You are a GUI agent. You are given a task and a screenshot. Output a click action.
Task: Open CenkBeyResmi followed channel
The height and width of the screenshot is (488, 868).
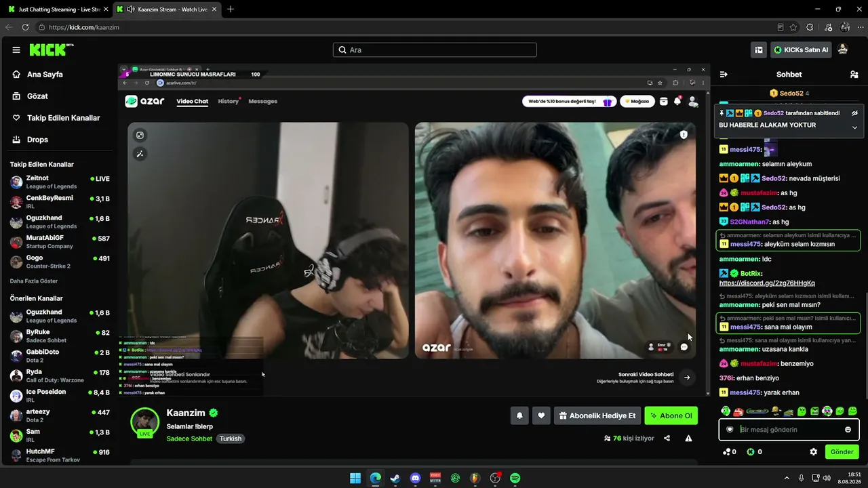[60, 202]
